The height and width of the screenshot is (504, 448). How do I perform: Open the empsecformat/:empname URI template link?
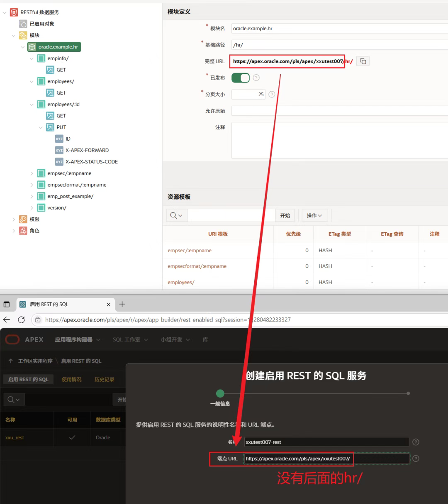(x=197, y=266)
